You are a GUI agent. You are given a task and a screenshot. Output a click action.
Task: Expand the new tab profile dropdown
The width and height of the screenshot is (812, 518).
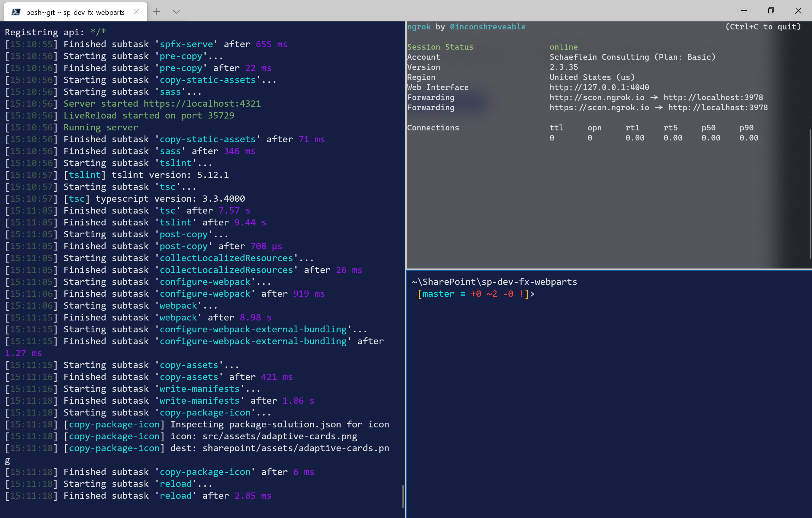pyautogui.click(x=176, y=12)
